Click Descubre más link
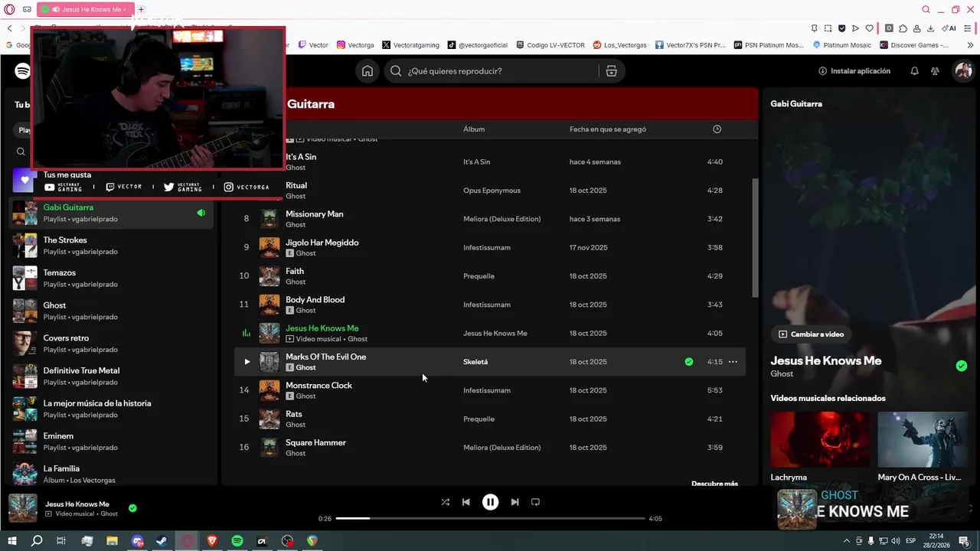980x551 pixels. point(714,484)
